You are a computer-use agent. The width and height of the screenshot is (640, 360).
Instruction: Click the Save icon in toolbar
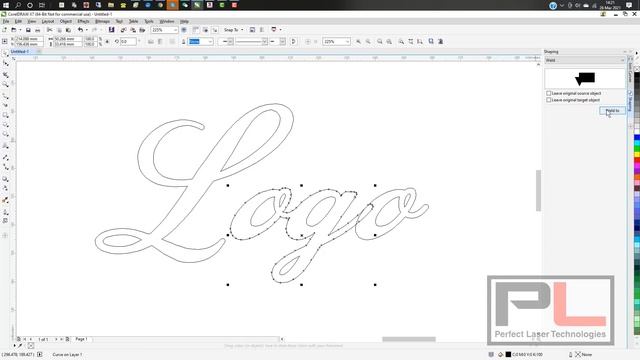pos(28,30)
